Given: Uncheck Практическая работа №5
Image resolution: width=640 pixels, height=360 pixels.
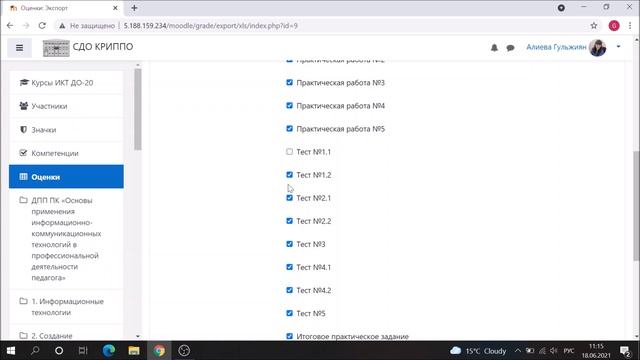Looking at the screenshot, I should pyautogui.click(x=289, y=129).
